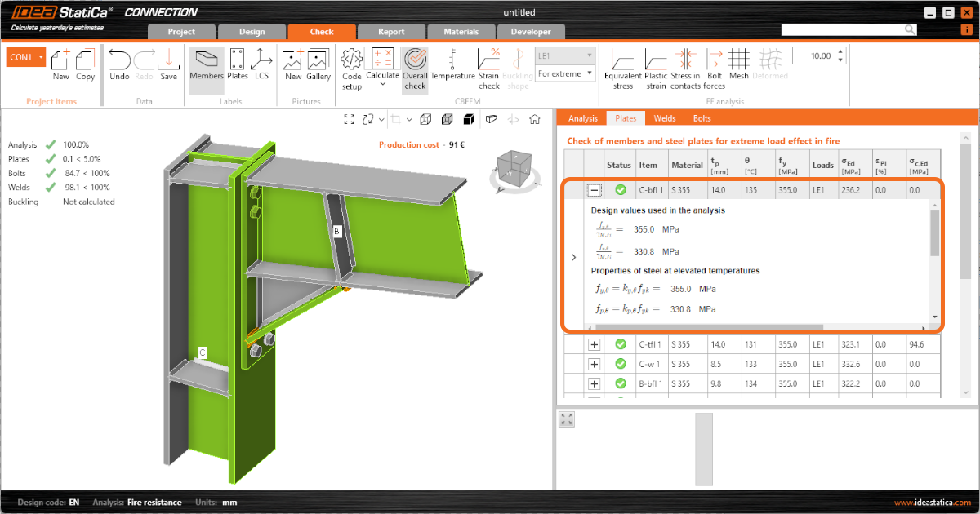Image resolution: width=980 pixels, height=514 pixels.
Task: Toggle LCS labels display
Action: (261, 65)
